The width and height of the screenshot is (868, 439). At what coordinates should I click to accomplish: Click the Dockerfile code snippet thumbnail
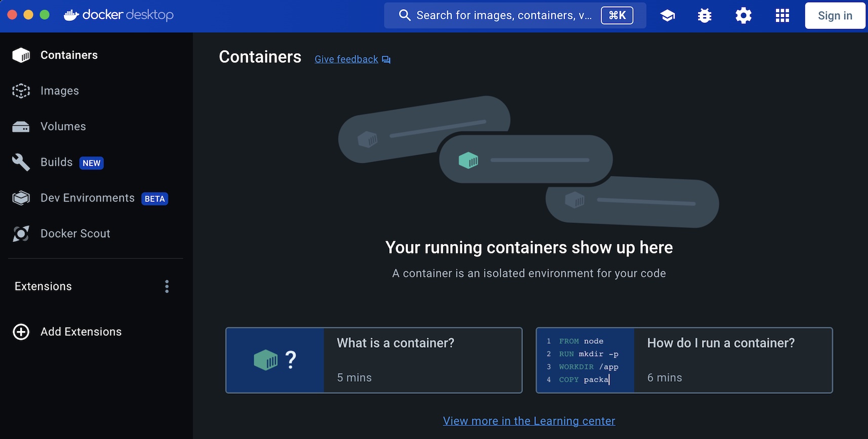click(x=585, y=360)
